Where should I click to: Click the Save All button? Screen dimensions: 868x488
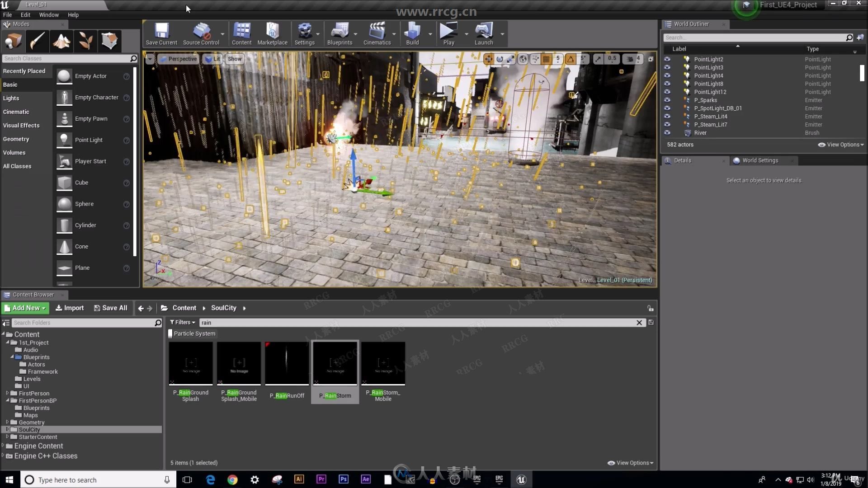click(x=110, y=308)
